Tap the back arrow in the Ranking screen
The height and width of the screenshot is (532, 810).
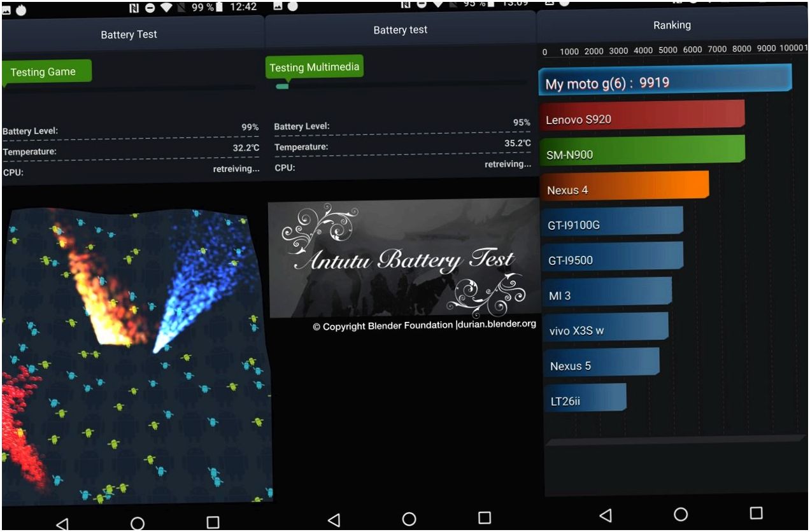pos(606,515)
